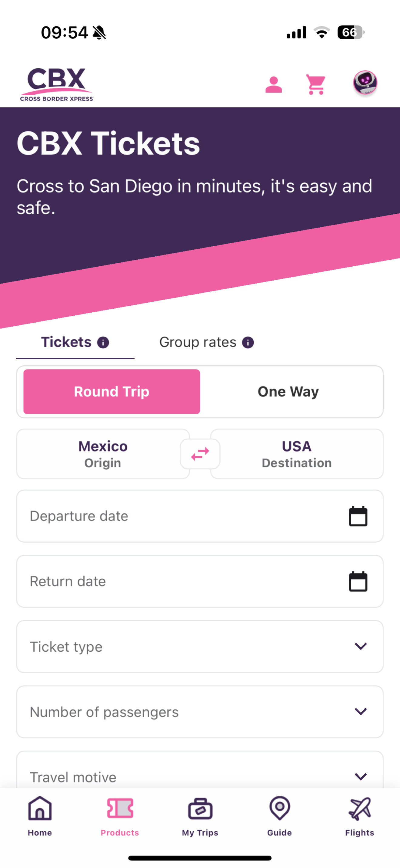Open the shopping cart

[x=316, y=84]
